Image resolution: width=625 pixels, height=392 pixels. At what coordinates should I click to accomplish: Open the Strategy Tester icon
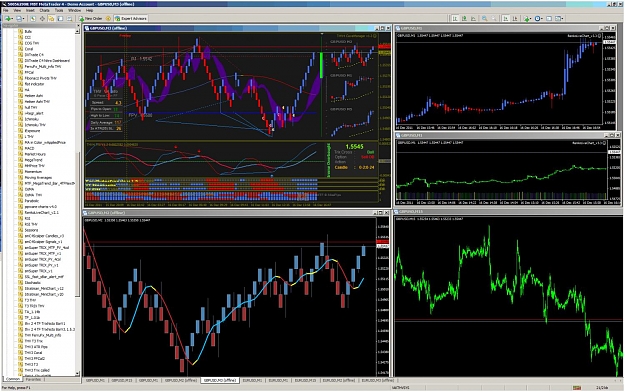point(69,18)
